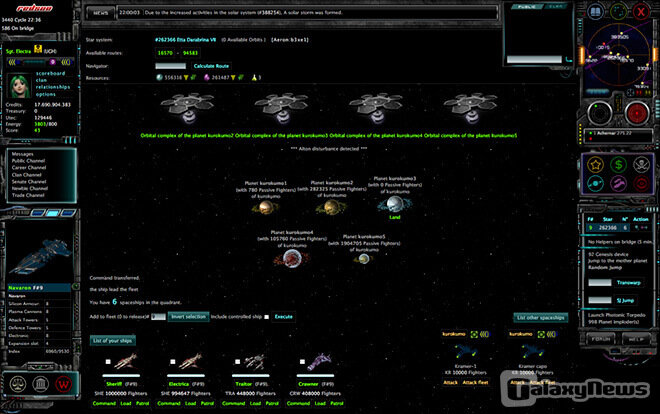Viewport: 660px width, 414px height.
Task: Click the bank building icon
Action: pos(40,384)
